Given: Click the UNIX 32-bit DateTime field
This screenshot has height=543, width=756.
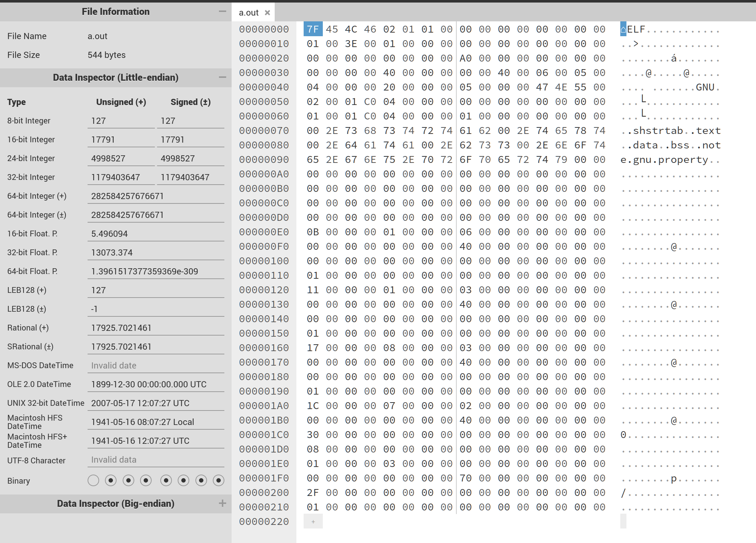Looking at the screenshot, I should 156,403.
